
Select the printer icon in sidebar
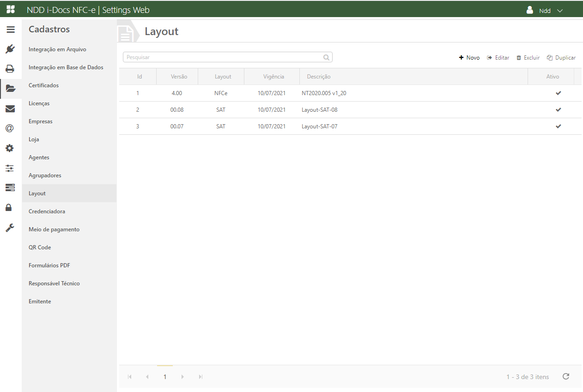(x=10, y=69)
